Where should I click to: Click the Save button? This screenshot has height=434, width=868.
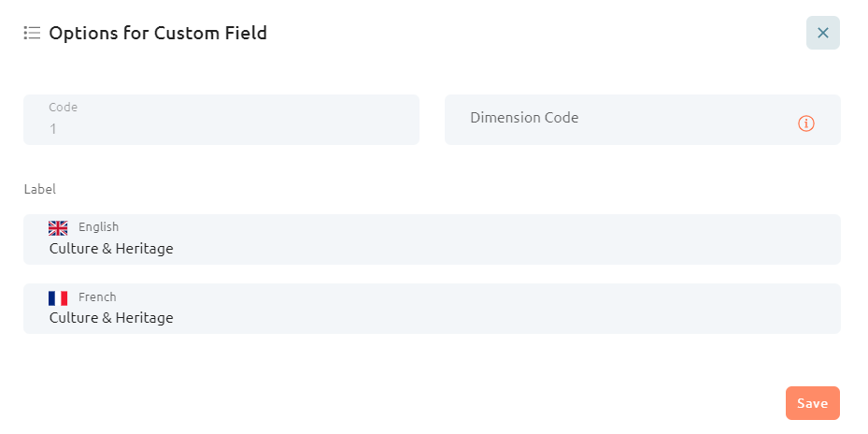pyautogui.click(x=813, y=403)
